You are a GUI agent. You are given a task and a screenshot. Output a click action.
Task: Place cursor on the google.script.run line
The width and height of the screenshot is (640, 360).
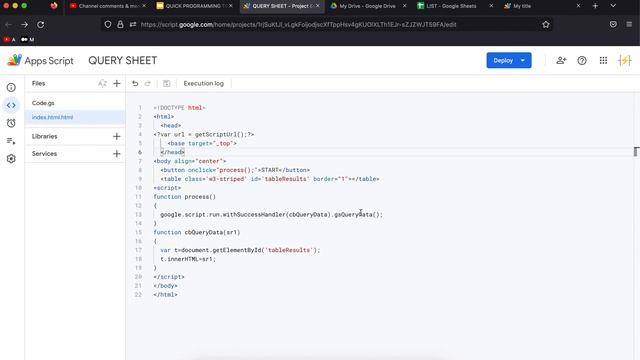[x=271, y=215]
